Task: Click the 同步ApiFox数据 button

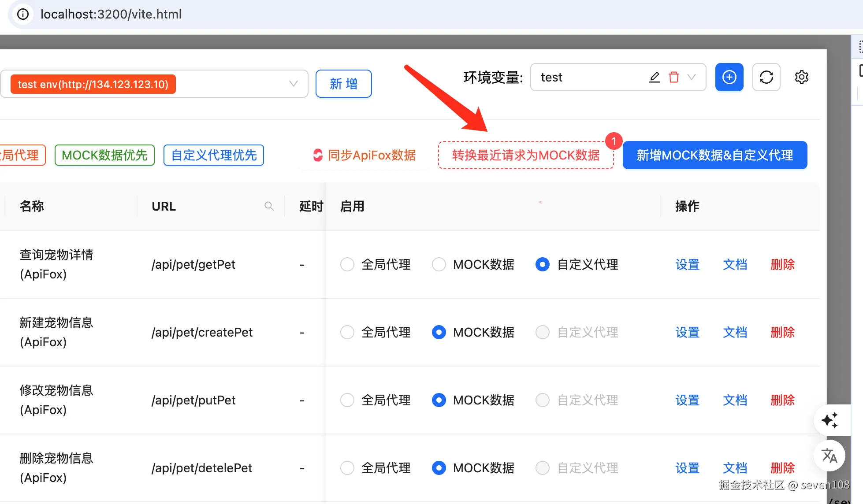Action: point(364,155)
